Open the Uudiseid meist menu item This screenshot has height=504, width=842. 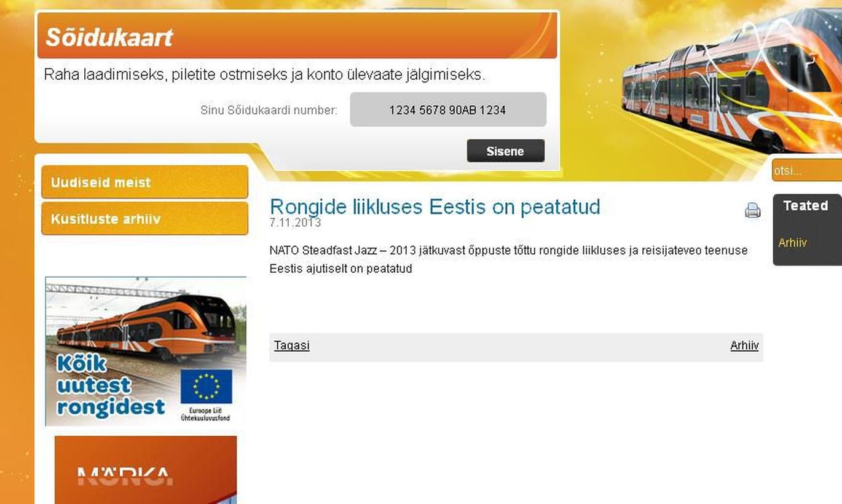click(x=144, y=183)
